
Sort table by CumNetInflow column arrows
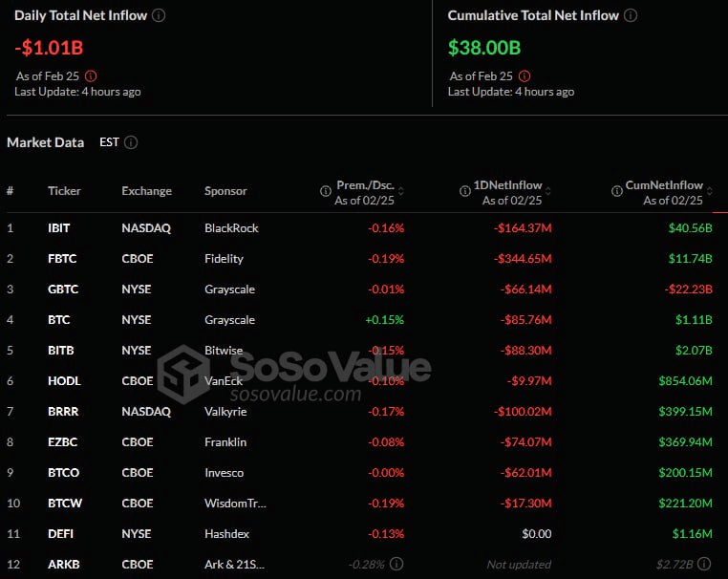pos(709,191)
